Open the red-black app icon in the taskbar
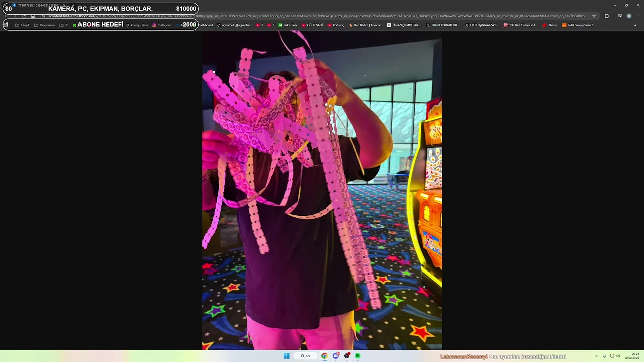Image resolution: width=644 pixels, height=362 pixels. point(347,356)
